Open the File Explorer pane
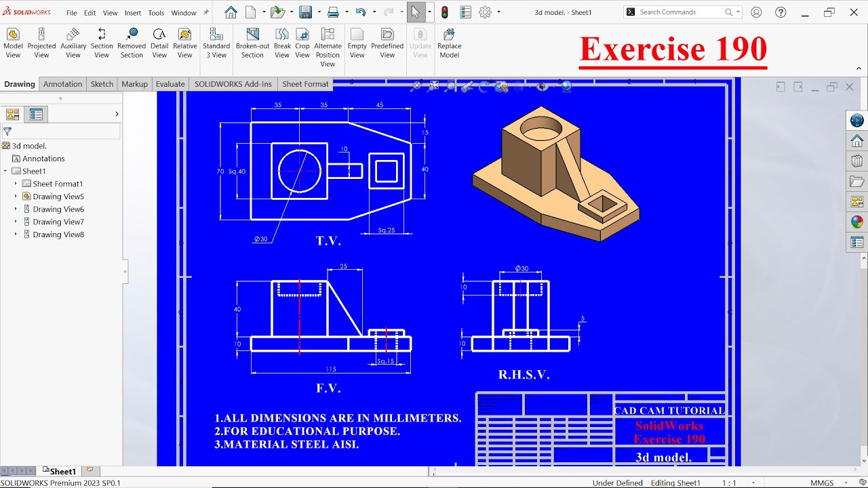The width and height of the screenshot is (868, 488). coord(857,182)
